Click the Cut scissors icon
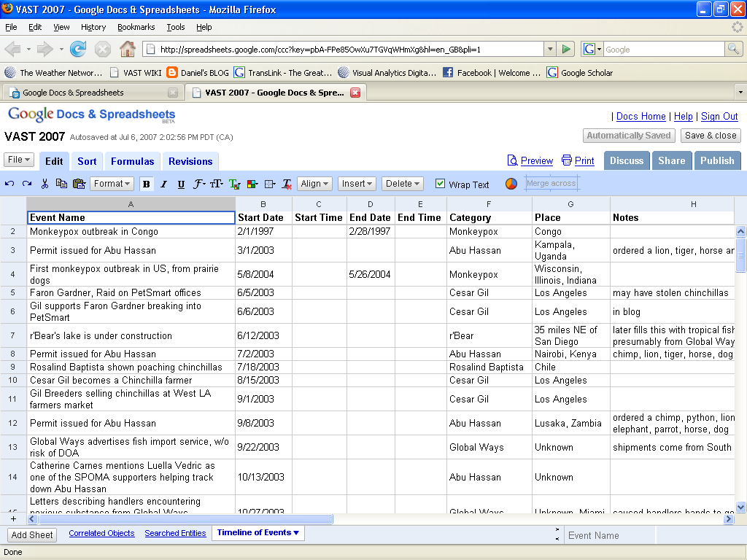The height and width of the screenshot is (560, 747). pyautogui.click(x=44, y=184)
